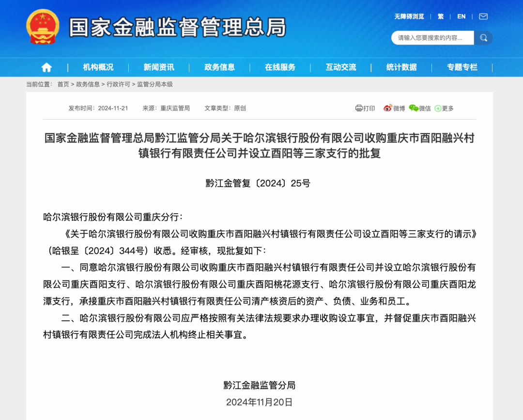Click the 监管分局本级 breadcrumb link
Viewport: 523px width, 420px height.
pos(155,84)
